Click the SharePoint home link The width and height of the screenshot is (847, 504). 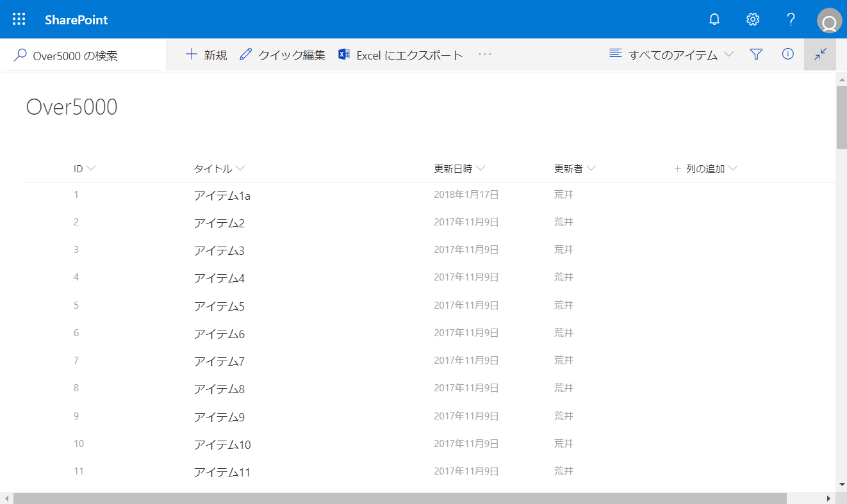tap(76, 20)
